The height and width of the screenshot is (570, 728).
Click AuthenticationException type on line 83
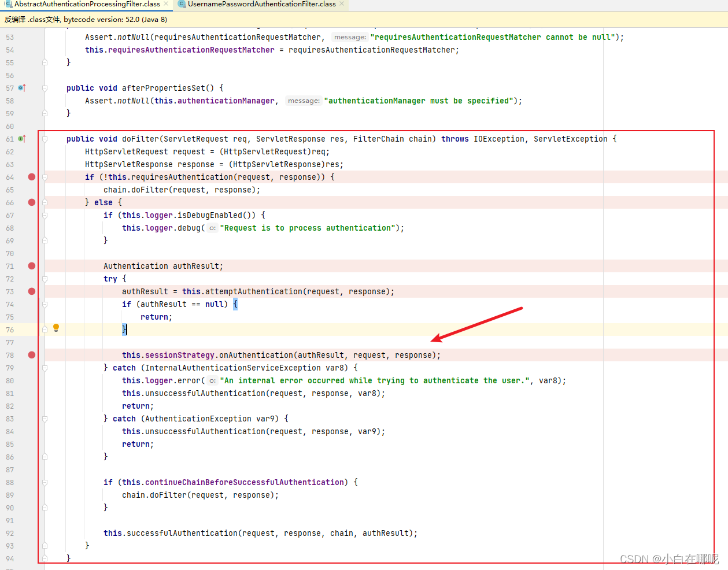tap(198, 419)
